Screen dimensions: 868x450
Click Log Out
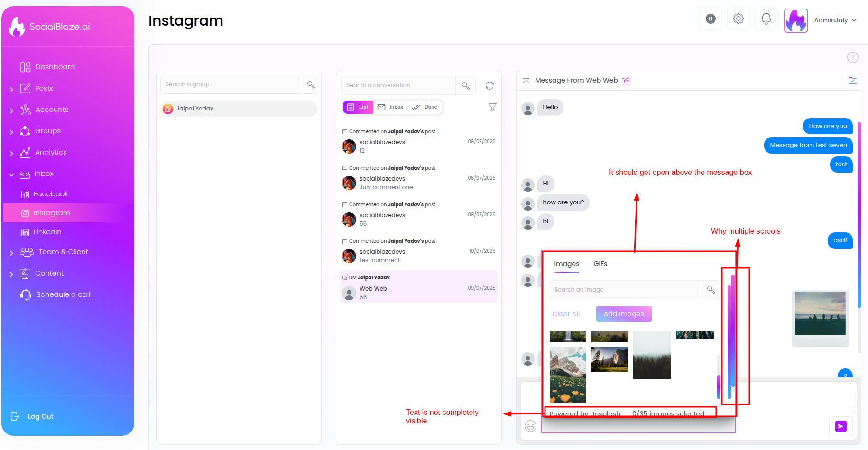32,416
